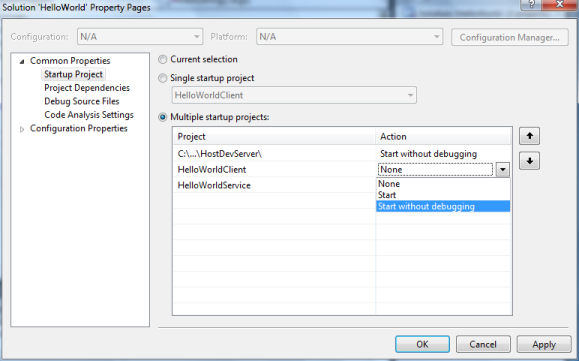Expand the Configuration Properties node

[x=22, y=129]
